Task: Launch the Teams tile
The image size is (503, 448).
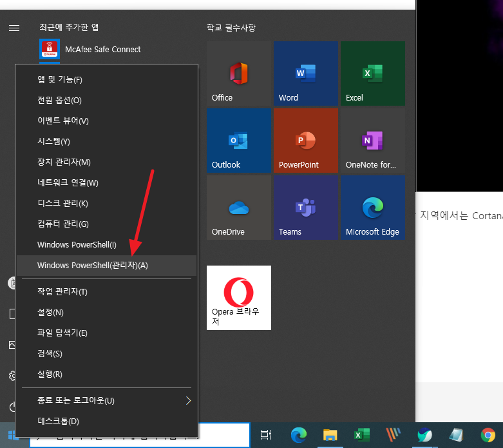Action: click(x=306, y=208)
